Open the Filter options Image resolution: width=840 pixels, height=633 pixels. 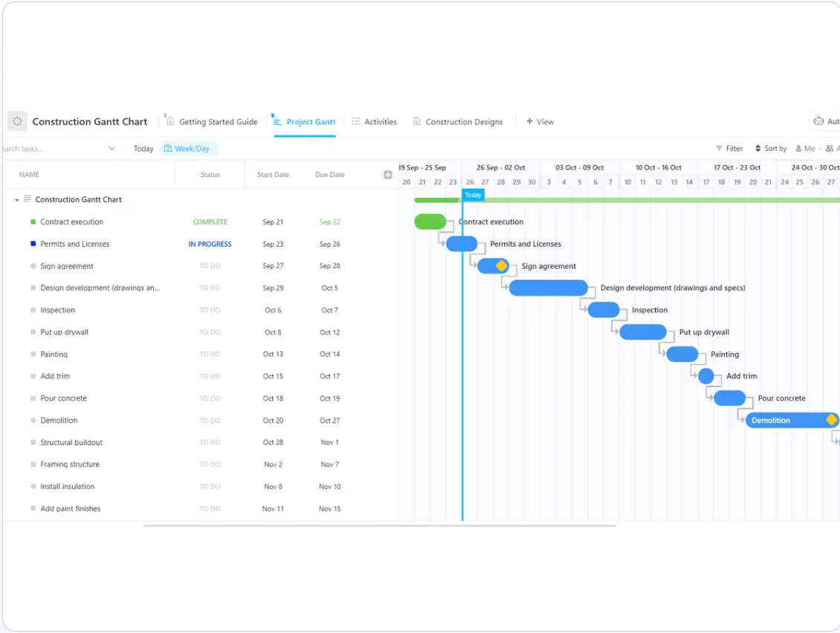click(729, 149)
